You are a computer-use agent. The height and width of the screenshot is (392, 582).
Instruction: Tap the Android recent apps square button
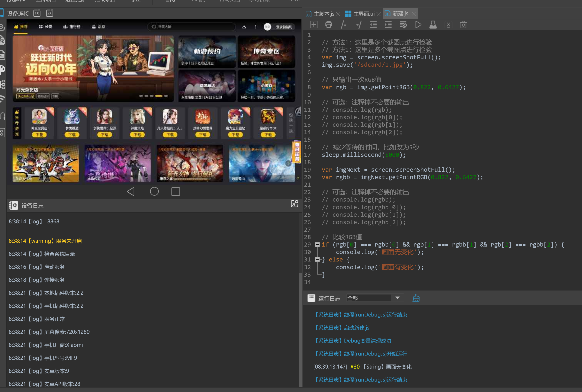176,192
